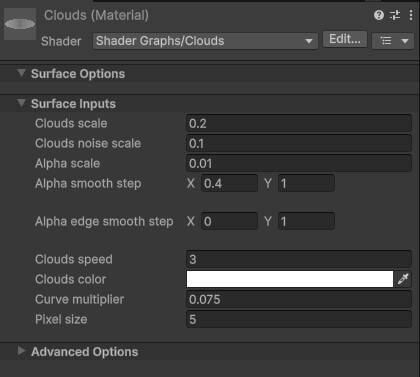Click the Alpha smooth step label
Image resolution: width=420 pixels, height=377 pixels.
(88, 184)
